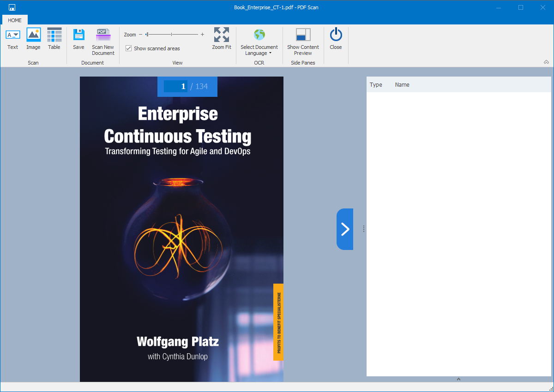
Task: Click the zoom in plus button
Action: tap(202, 35)
